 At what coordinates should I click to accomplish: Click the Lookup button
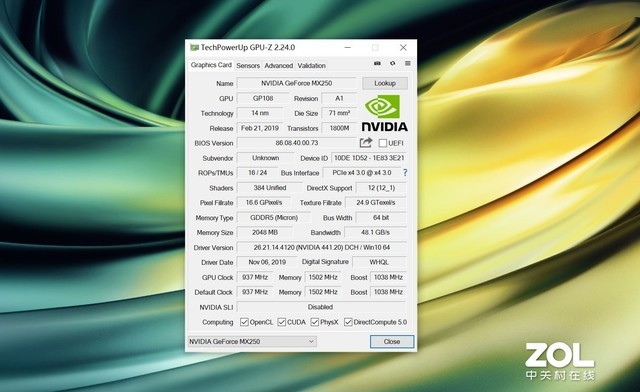[385, 83]
